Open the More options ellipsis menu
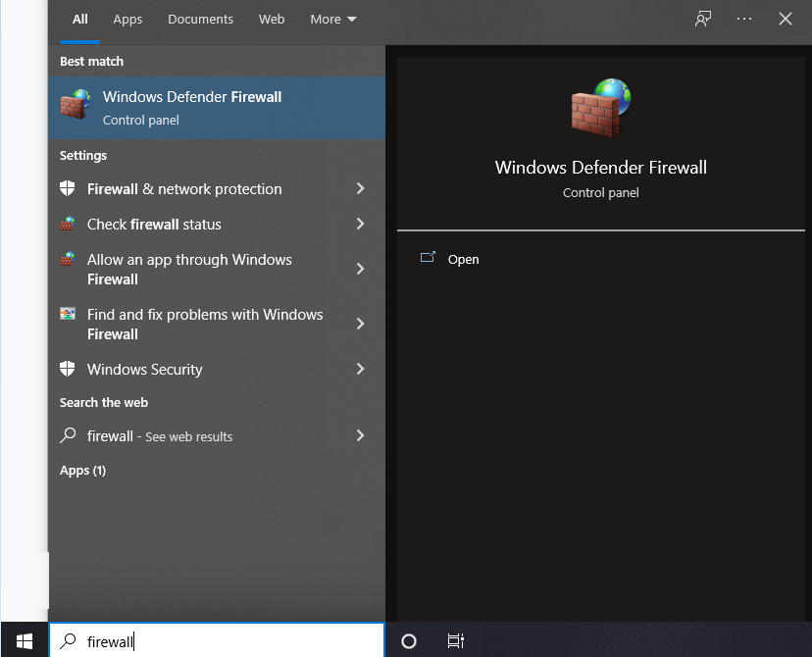 (743, 19)
